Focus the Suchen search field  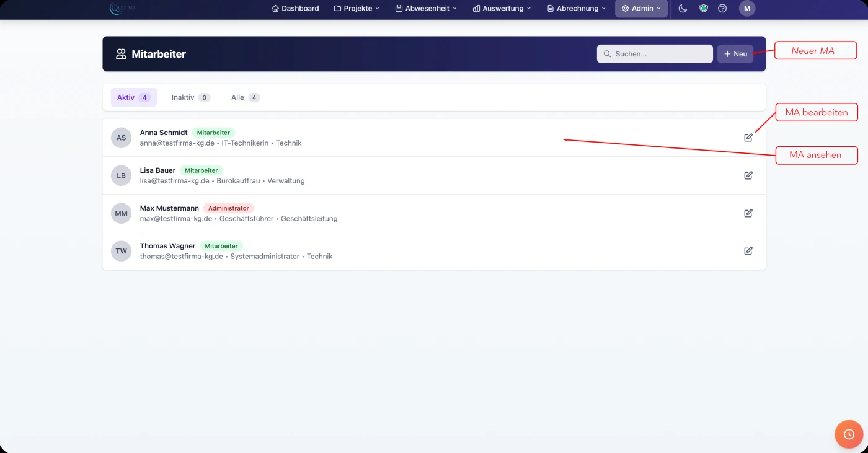(x=655, y=54)
